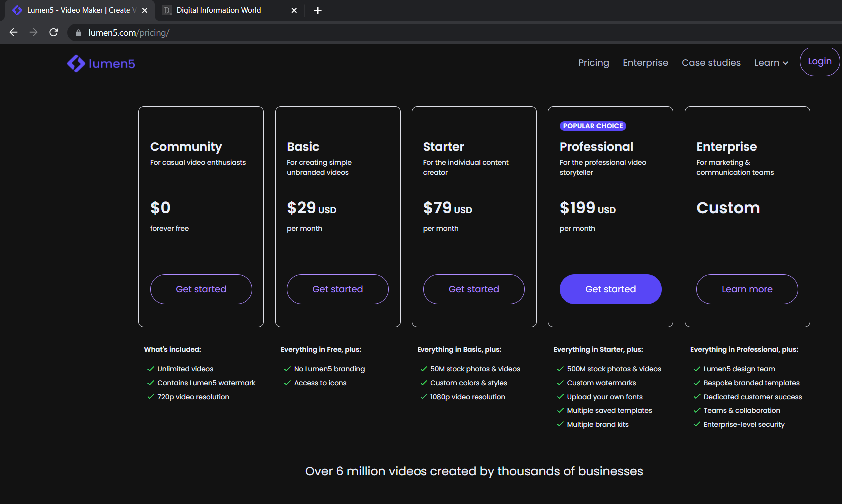Get started with Basic plan
This screenshot has width=842, height=504.
tap(338, 289)
